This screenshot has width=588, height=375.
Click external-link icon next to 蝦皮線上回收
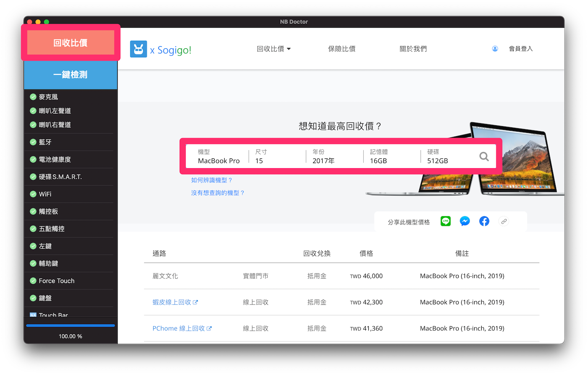pyautogui.click(x=195, y=302)
